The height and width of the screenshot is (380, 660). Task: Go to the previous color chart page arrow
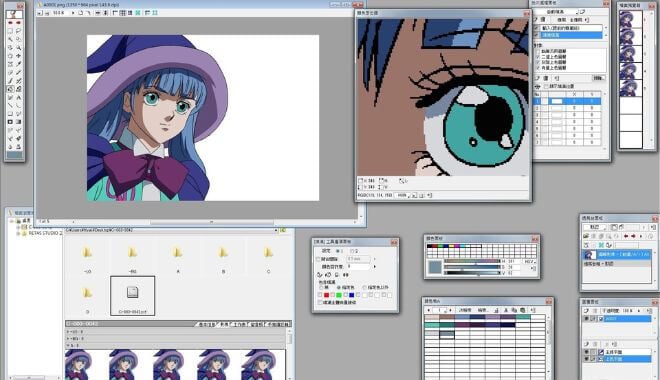tap(429, 310)
